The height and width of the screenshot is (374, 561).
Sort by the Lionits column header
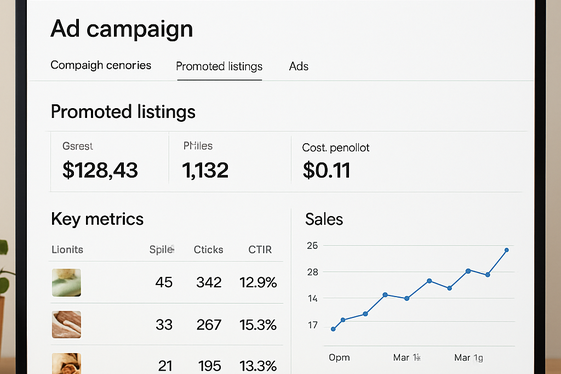coord(67,249)
